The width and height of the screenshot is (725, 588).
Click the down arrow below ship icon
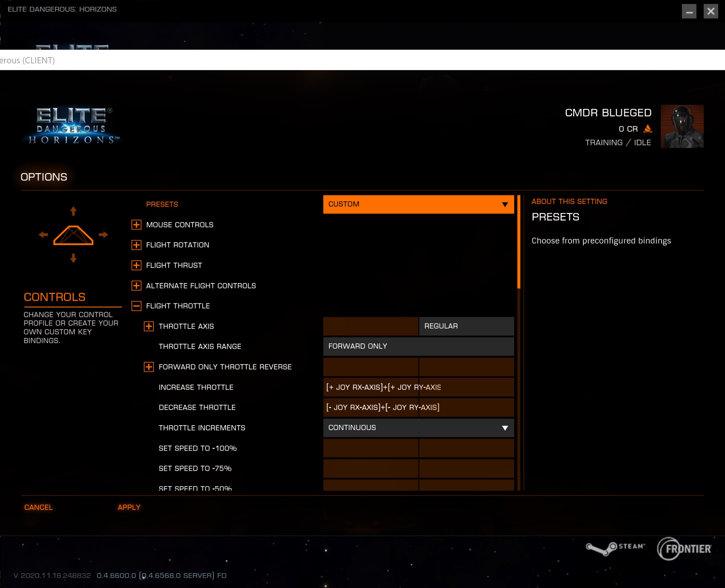[73, 258]
